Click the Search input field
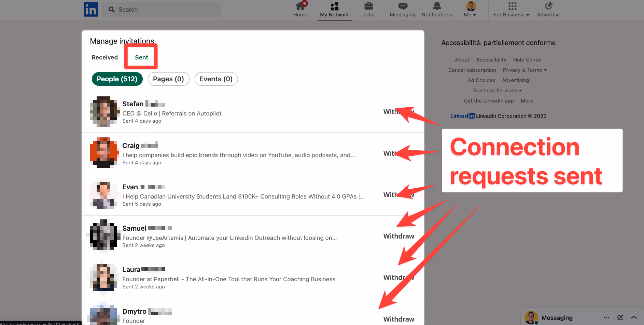 point(162,10)
